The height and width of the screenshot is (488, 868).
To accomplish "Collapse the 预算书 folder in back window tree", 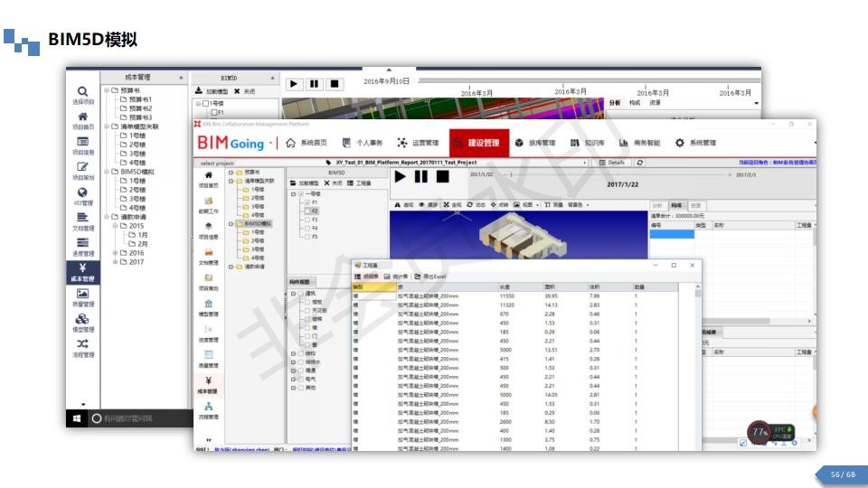I will 107,90.
